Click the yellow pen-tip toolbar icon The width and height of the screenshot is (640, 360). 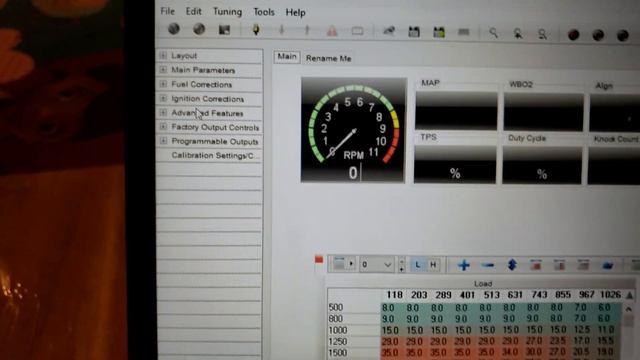pyautogui.click(x=256, y=30)
